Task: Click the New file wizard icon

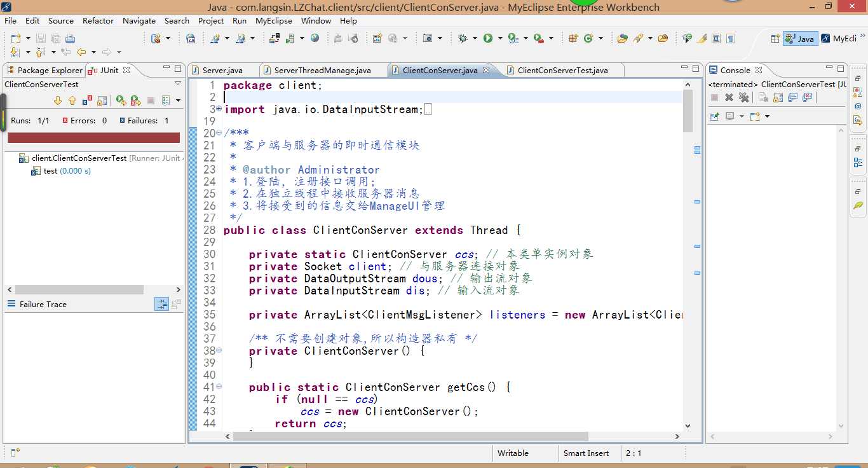Action: (15, 38)
